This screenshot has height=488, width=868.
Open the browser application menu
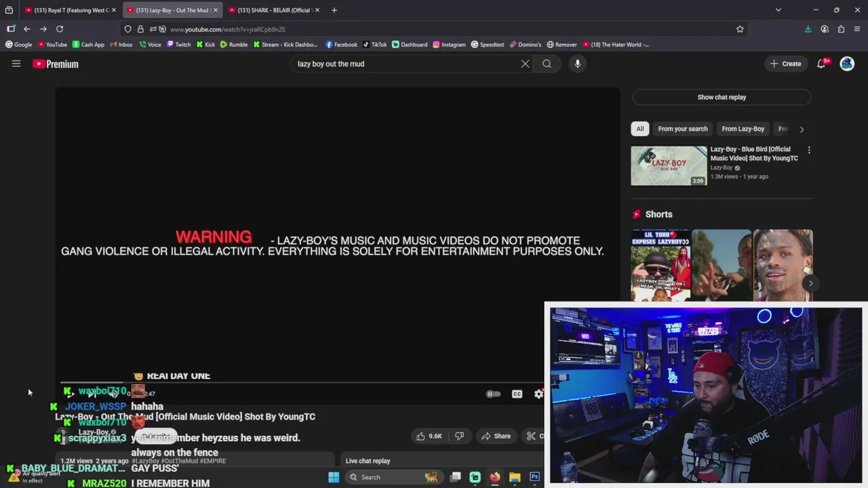pyautogui.click(x=857, y=29)
